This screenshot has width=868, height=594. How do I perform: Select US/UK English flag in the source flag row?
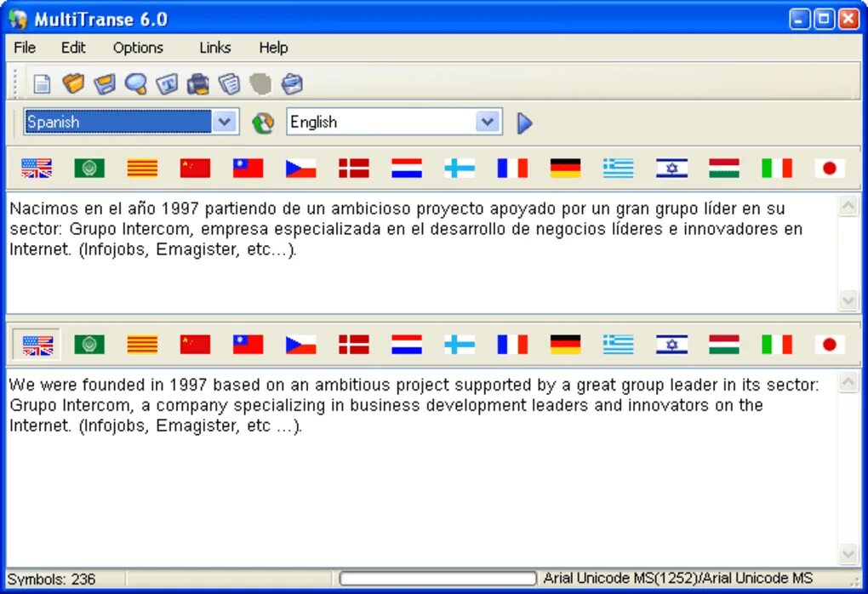37,168
